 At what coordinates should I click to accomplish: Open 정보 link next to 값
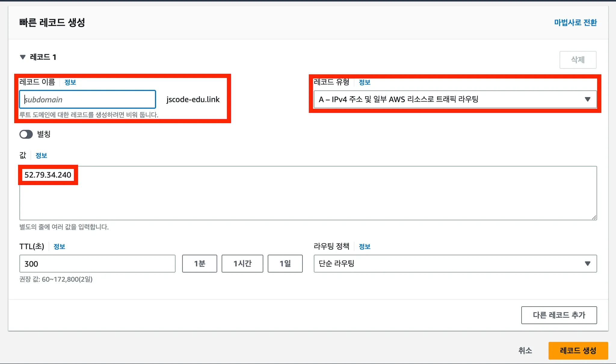(x=41, y=155)
